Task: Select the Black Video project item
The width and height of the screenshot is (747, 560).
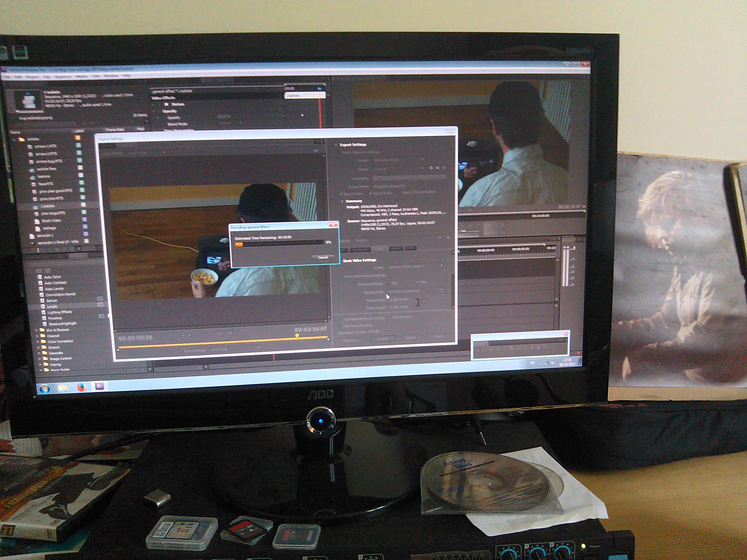Action: [51, 221]
